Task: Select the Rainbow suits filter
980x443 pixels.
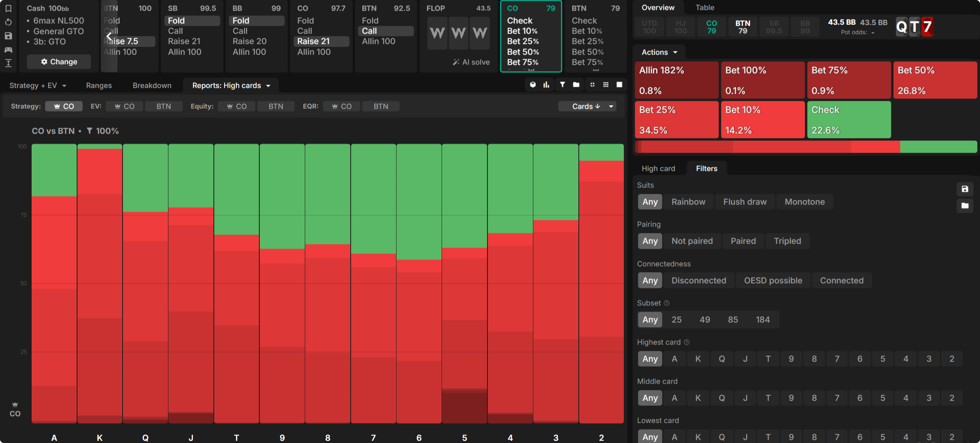Action: [x=688, y=202]
